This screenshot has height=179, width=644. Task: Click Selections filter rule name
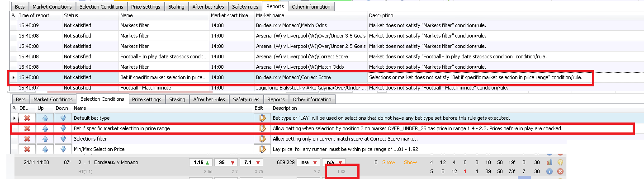click(x=90, y=139)
